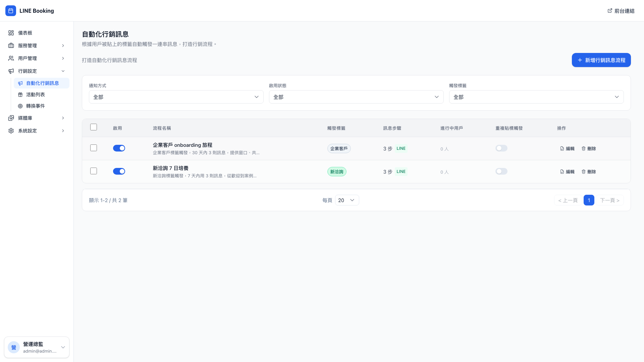
Task: Click the 用戶管理 users icon
Action: pyautogui.click(x=11, y=58)
